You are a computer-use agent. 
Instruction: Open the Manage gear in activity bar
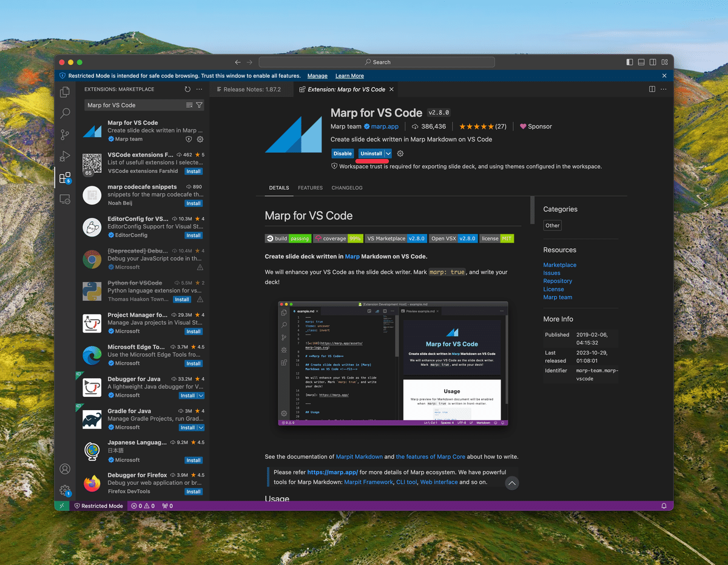tap(65, 490)
